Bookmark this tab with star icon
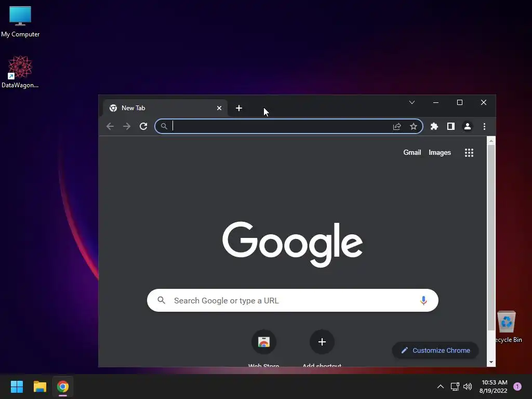532x399 pixels. pos(413,127)
